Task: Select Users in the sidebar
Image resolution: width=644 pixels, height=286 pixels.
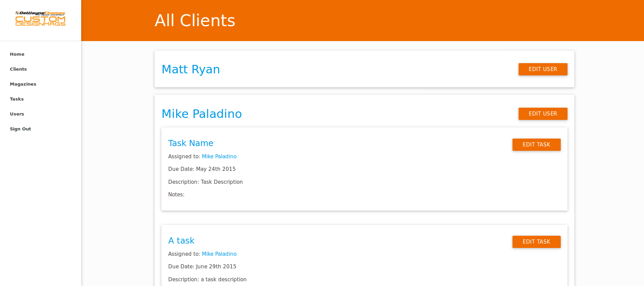Action: click(x=17, y=114)
